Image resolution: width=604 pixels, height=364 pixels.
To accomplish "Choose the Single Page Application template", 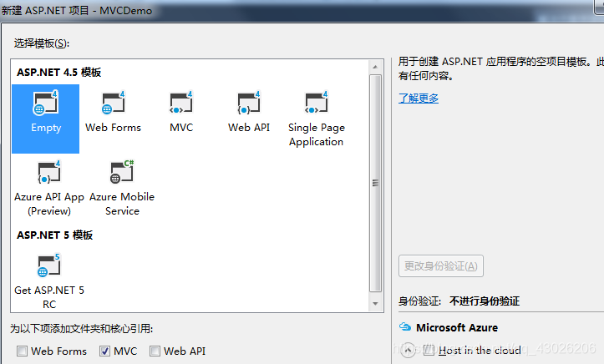I will pyautogui.click(x=317, y=119).
